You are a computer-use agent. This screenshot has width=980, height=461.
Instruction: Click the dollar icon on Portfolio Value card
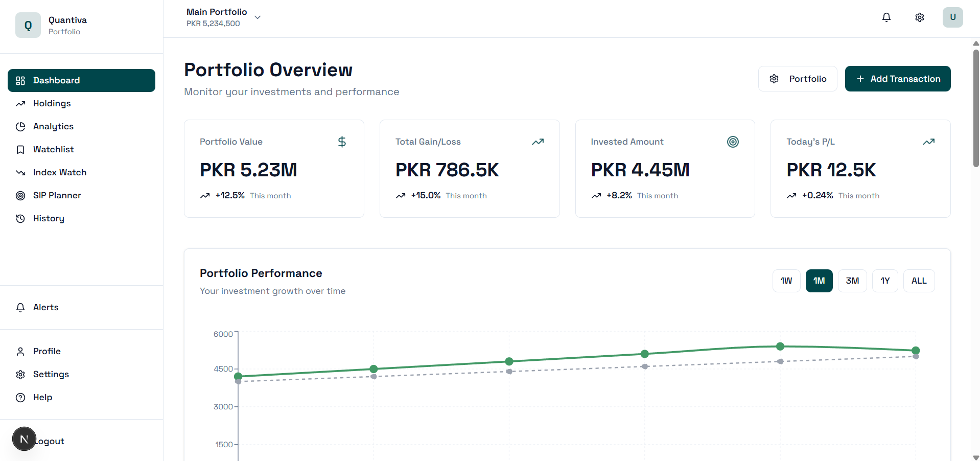(342, 142)
